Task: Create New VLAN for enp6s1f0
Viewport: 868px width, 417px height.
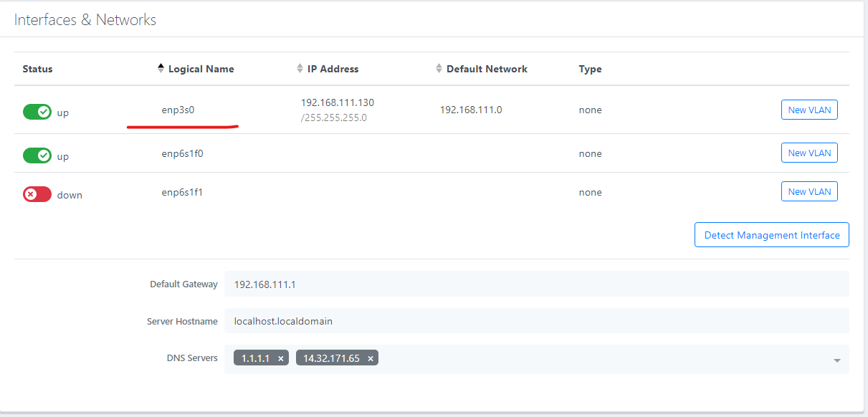Action: point(809,153)
